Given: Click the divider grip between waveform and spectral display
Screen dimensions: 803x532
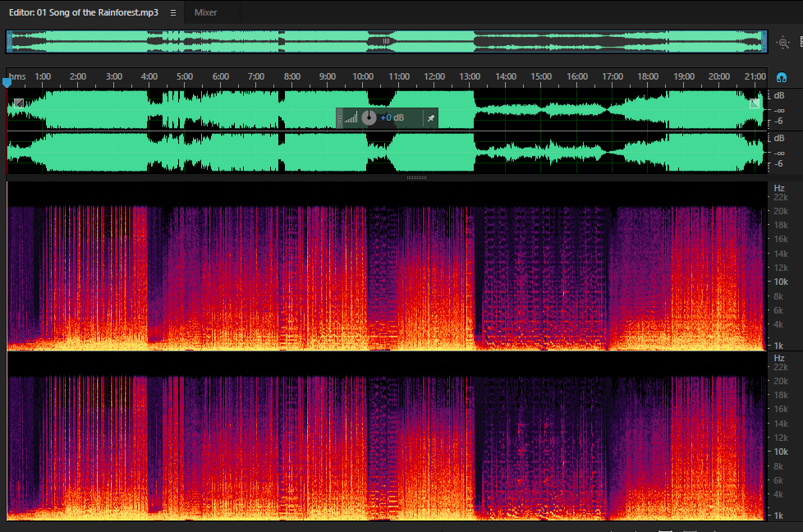Looking at the screenshot, I should pos(416,177).
